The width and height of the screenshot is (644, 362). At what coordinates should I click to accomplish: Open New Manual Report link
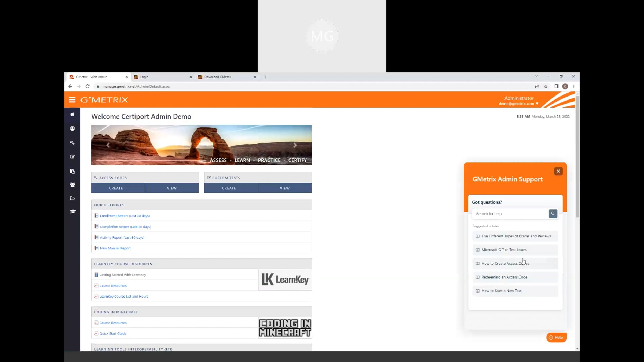pos(115,248)
